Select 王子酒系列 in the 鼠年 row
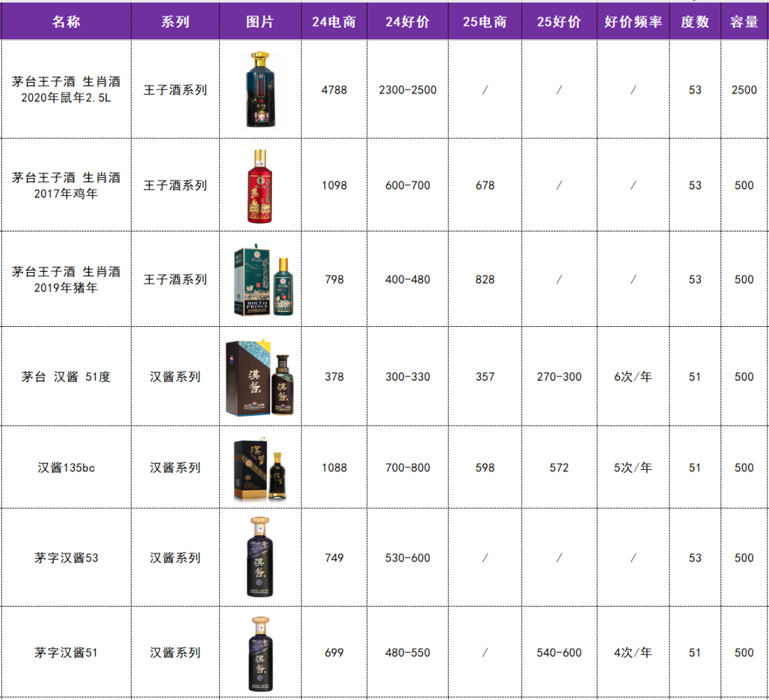The height and width of the screenshot is (700, 769). point(175,90)
